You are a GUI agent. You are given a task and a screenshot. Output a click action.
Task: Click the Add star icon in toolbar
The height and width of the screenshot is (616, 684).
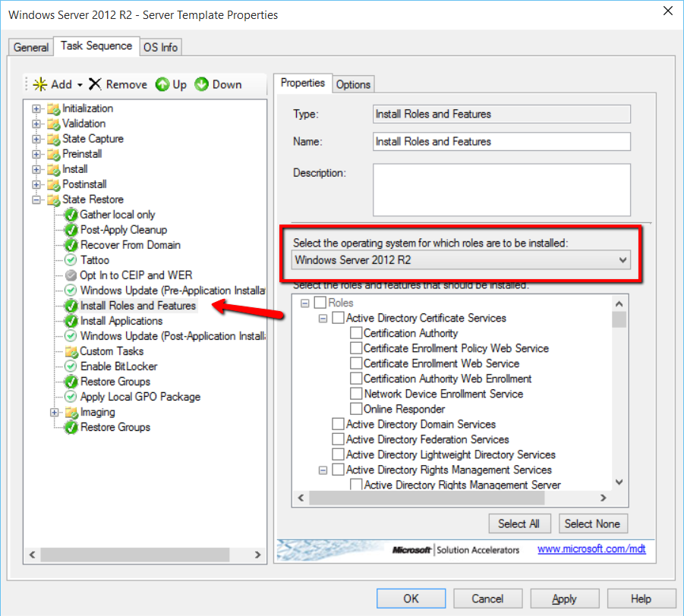pos(40,84)
